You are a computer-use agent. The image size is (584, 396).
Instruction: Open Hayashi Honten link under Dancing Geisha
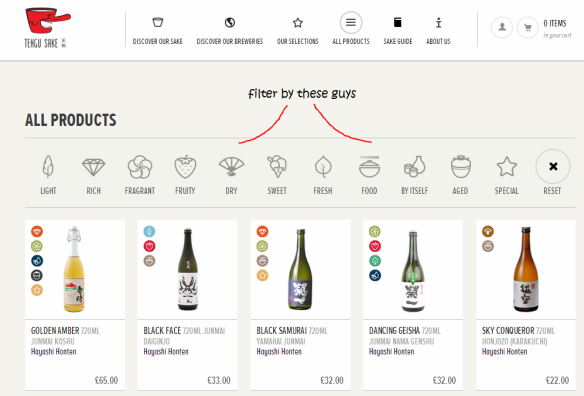coord(391,351)
